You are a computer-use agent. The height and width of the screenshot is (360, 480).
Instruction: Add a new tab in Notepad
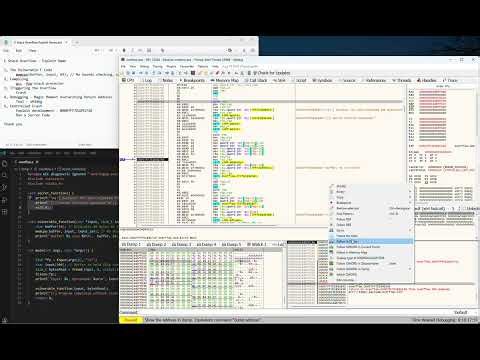coord(77,42)
